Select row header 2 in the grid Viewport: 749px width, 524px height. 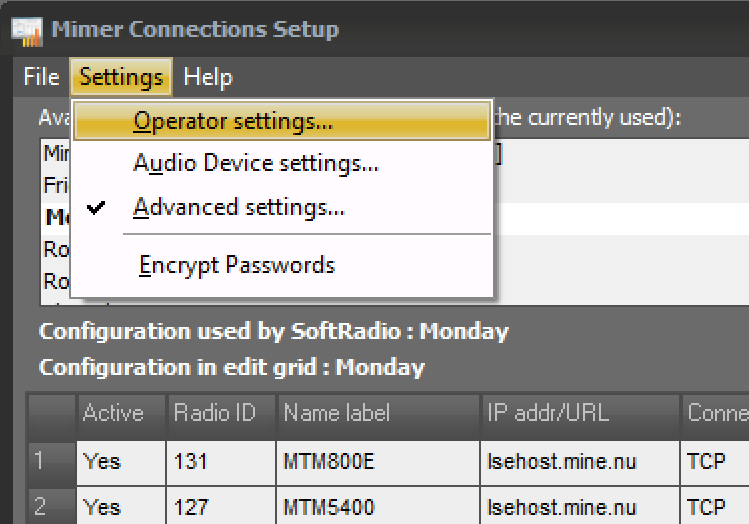(x=52, y=505)
